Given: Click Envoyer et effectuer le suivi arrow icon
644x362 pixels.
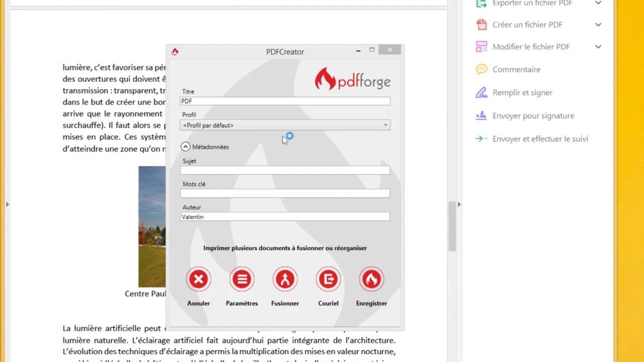Looking at the screenshot, I should [481, 139].
